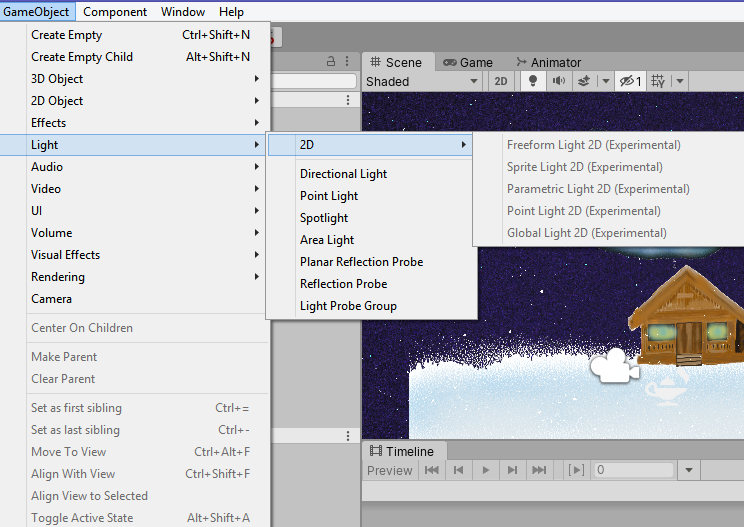Image resolution: width=744 pixels, height=527 pixels.
Task: Toggle 2D scene view mode
Action: click(502, 81)
